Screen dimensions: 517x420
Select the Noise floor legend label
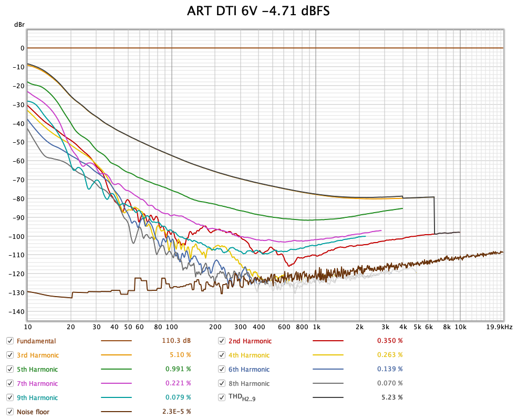click(x=33, y=412)
